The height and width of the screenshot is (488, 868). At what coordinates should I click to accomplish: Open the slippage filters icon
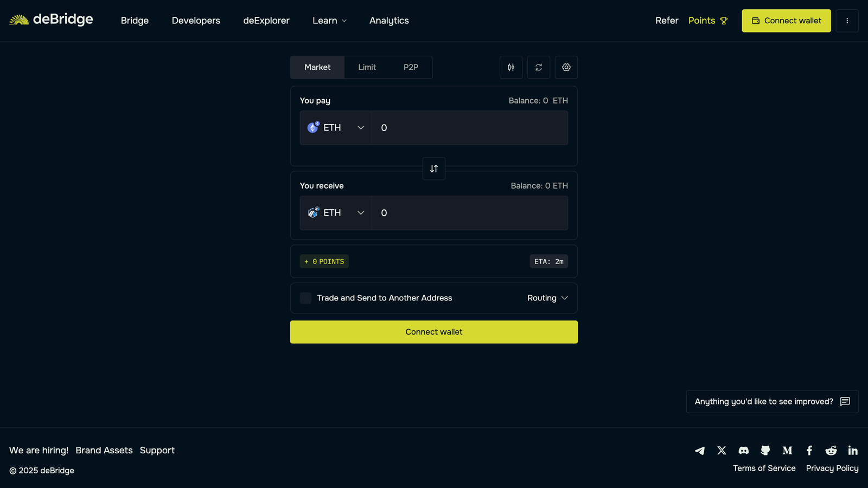click(510, 67)
